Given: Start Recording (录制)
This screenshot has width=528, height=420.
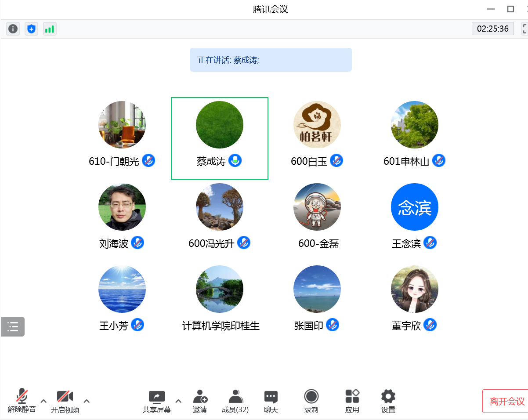Looking at the screenshot, I should (x=311, y=401).
